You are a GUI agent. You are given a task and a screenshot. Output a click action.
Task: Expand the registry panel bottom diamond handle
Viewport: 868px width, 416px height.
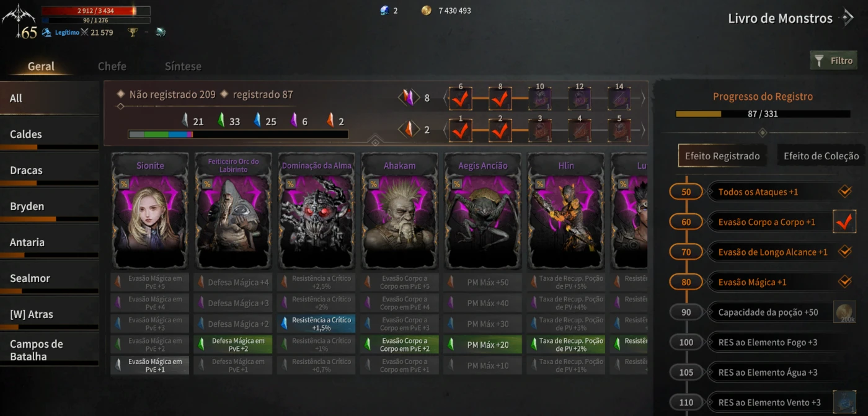coord(375,142)
